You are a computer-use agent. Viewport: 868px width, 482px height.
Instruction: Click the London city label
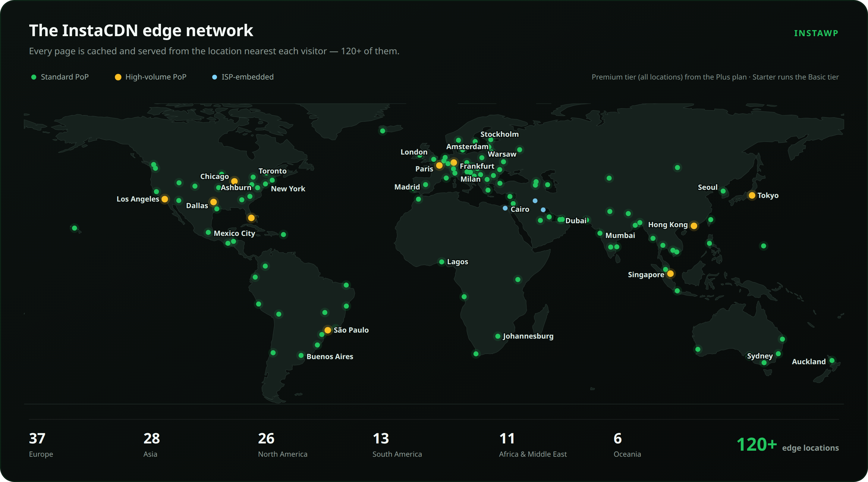pyautogui.click(x=414, y=152)
